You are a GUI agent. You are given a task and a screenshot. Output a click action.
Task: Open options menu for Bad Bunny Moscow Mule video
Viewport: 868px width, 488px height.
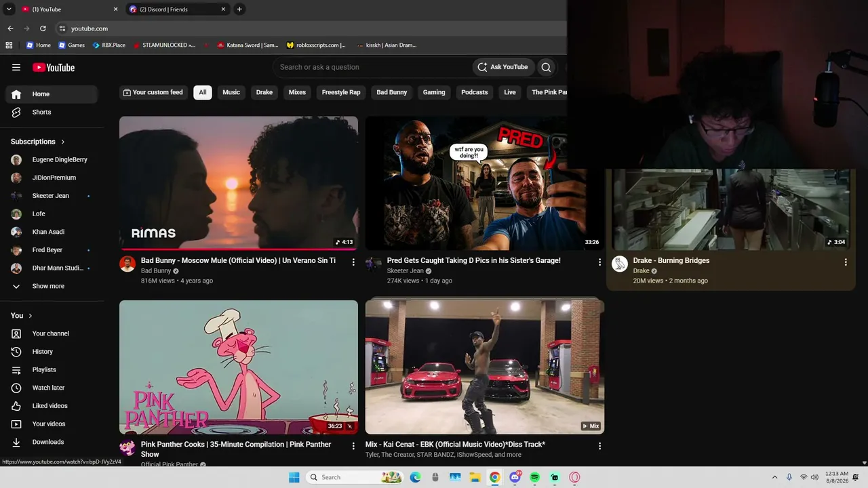(353, 262)
